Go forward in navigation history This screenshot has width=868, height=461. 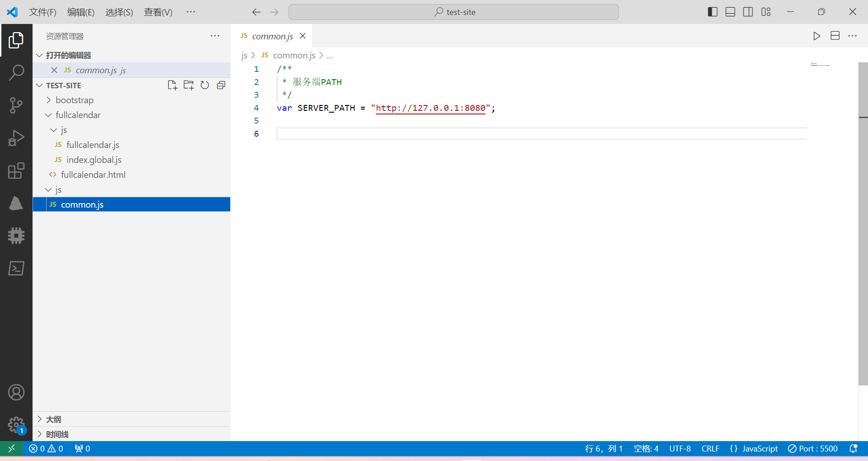274,12
